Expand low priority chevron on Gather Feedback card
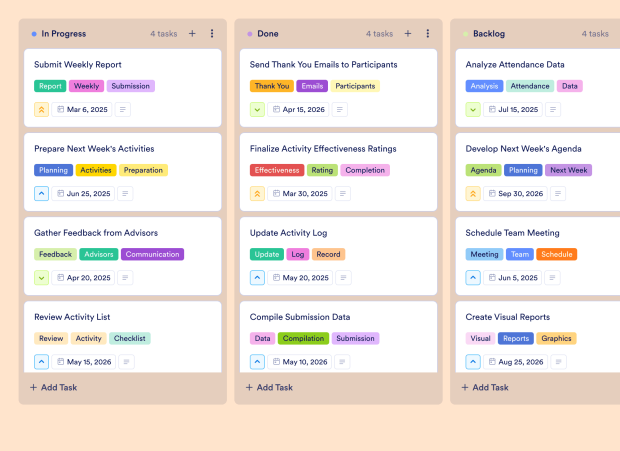This screenshot has width=620, height=451. [x=42, y=278]
